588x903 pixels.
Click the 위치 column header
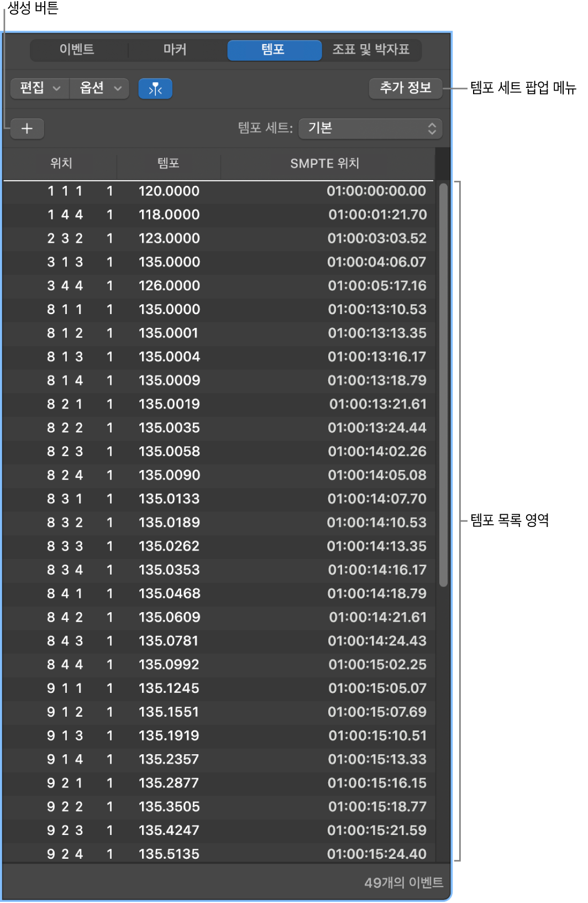61,163
